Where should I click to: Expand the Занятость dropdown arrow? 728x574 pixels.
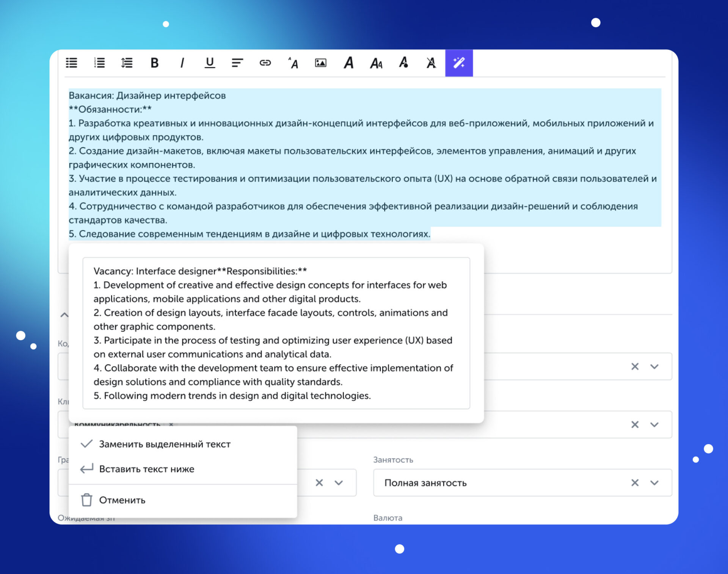tap(654, 483)
